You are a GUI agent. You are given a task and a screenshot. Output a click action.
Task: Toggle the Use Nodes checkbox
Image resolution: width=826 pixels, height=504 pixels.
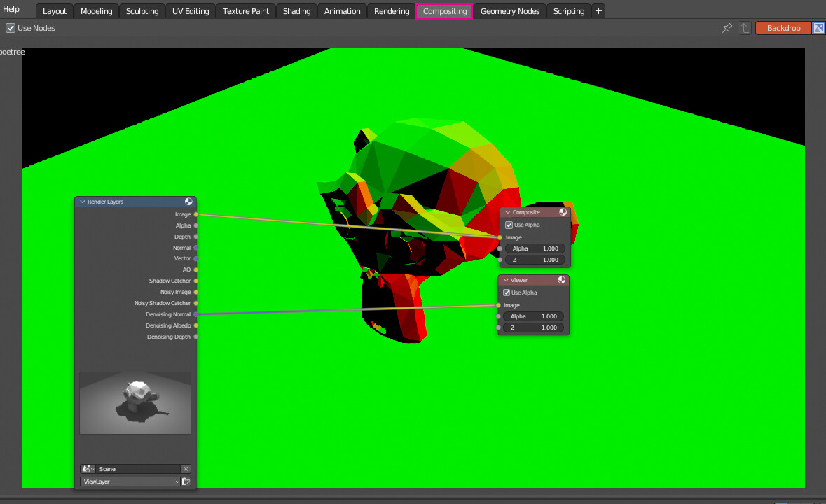pos(11,28)
